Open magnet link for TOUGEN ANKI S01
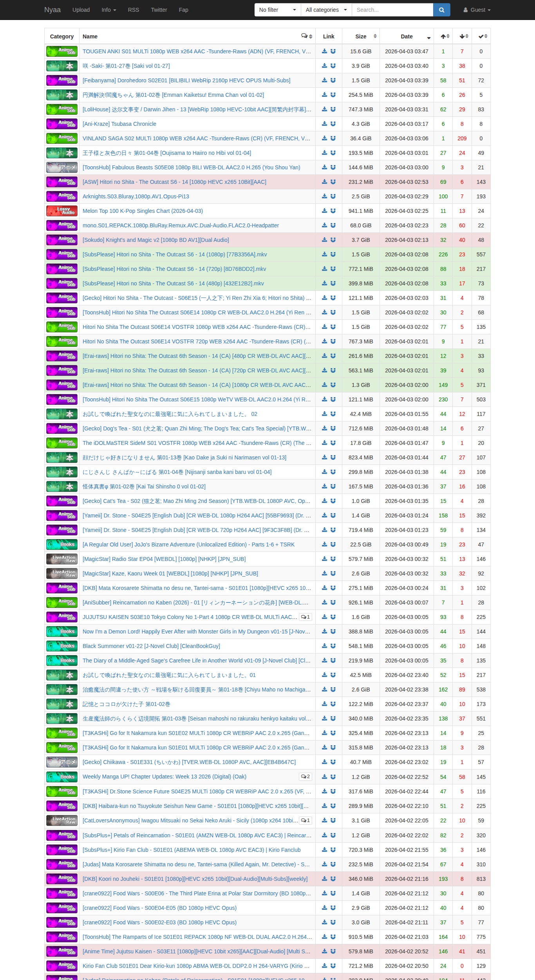Screen dimensions: 535x980 [x=333, y=51]
